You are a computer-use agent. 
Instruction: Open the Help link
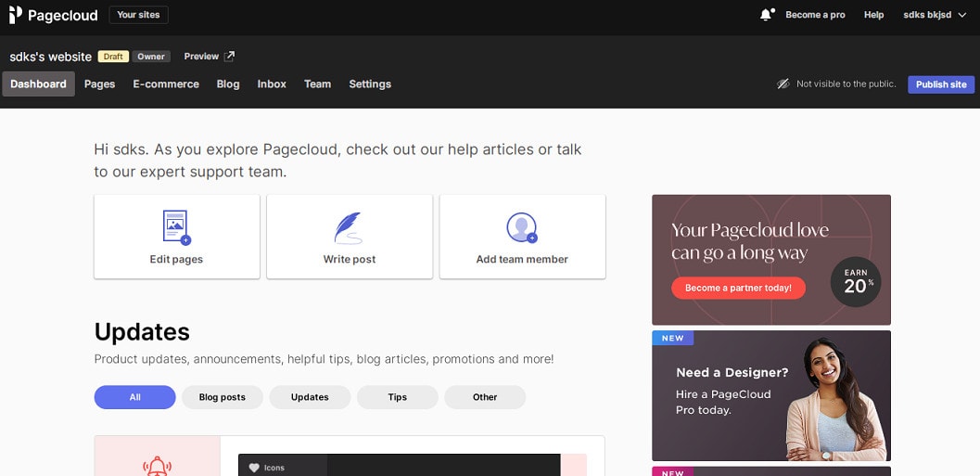[873, 15]
